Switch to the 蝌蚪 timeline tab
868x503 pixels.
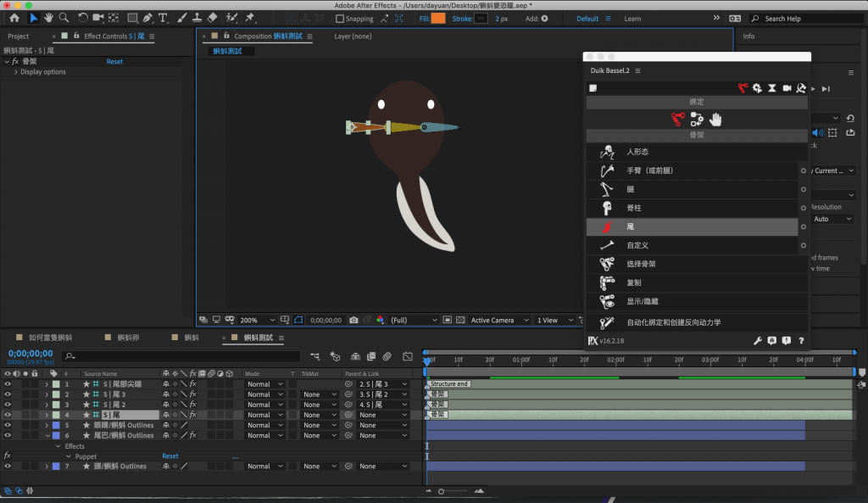[x=192, y=338]
